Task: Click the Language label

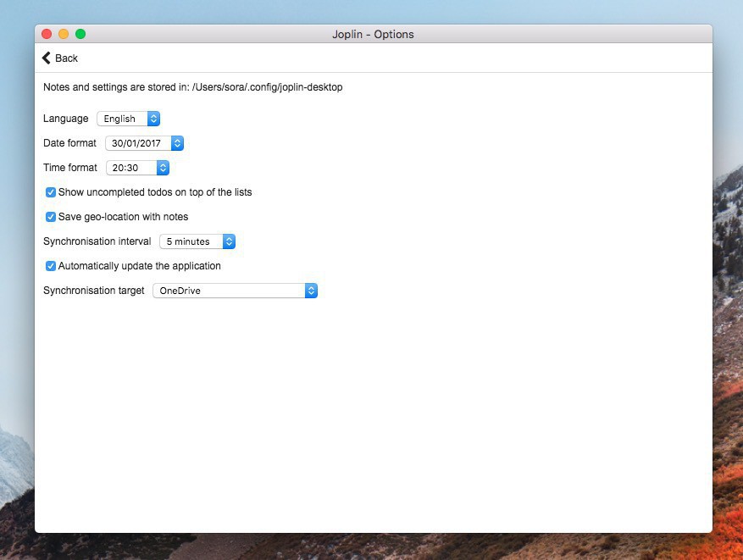Action: [x=66, y=119]
